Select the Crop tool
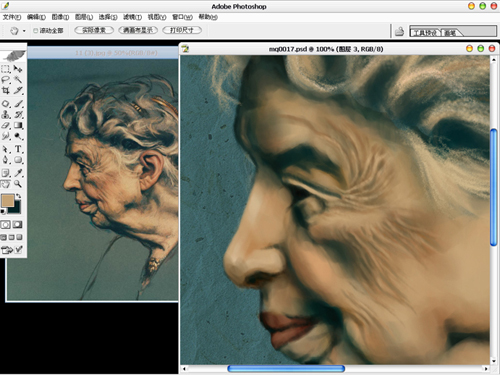This screenshot has height=375, width=500. tap(6, 90)
